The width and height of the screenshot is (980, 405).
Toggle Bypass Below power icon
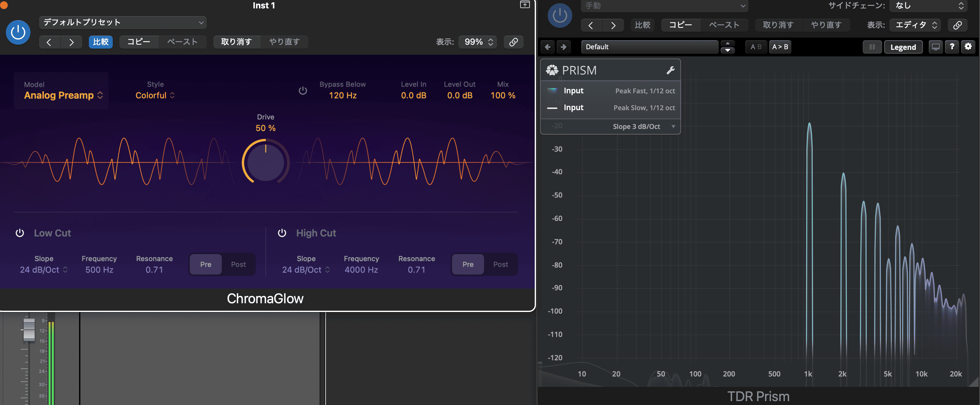tap(303, 90)
